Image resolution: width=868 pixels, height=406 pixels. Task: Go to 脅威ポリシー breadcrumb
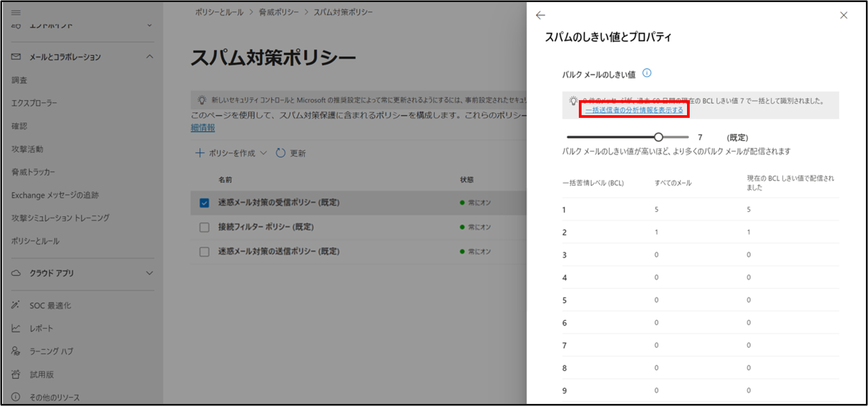(x=279, y=12)
